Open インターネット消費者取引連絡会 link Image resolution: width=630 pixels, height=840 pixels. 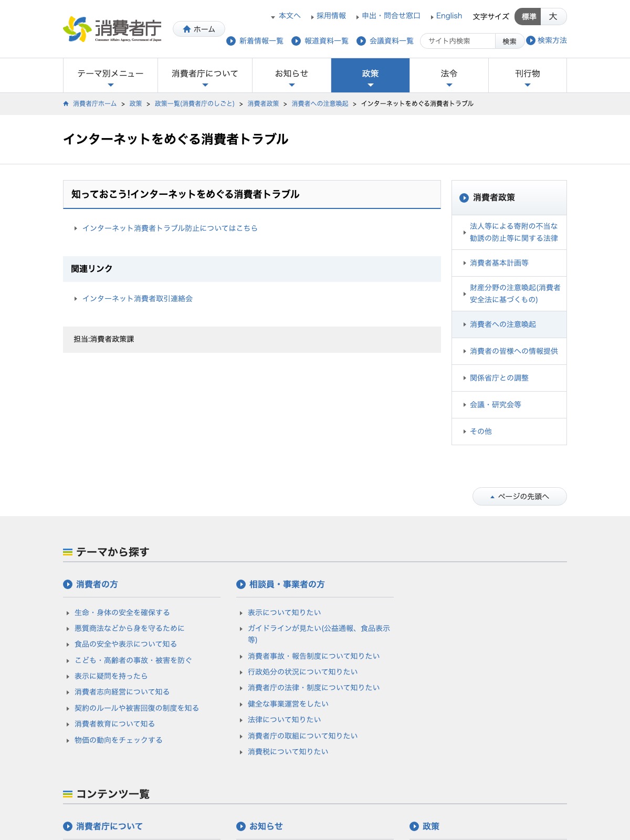coord(138,299)
